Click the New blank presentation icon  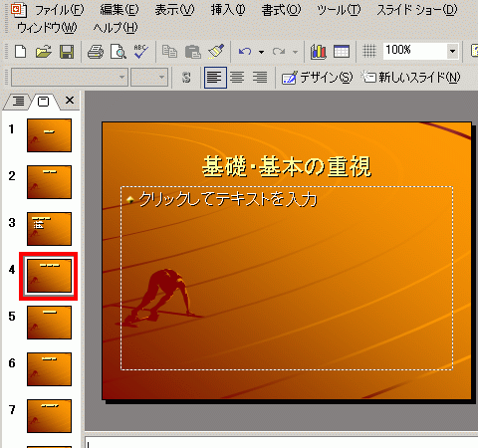[x=20, y=52]
